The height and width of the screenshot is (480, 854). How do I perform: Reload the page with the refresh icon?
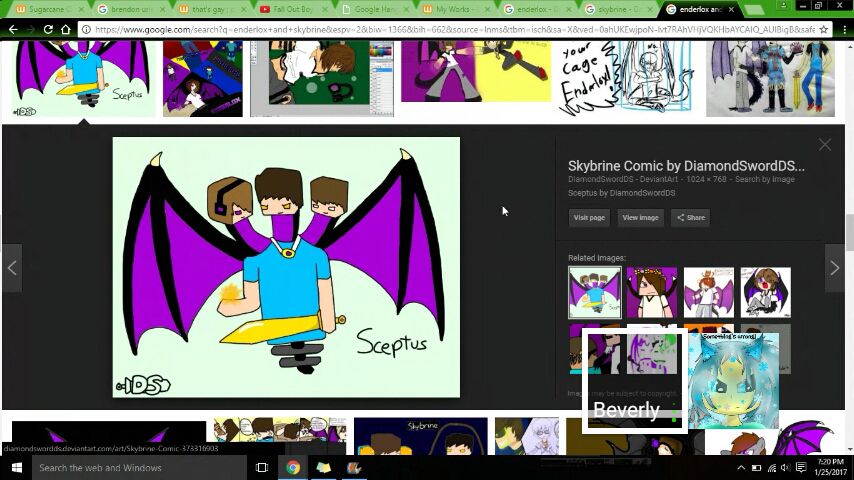point(48,29)
